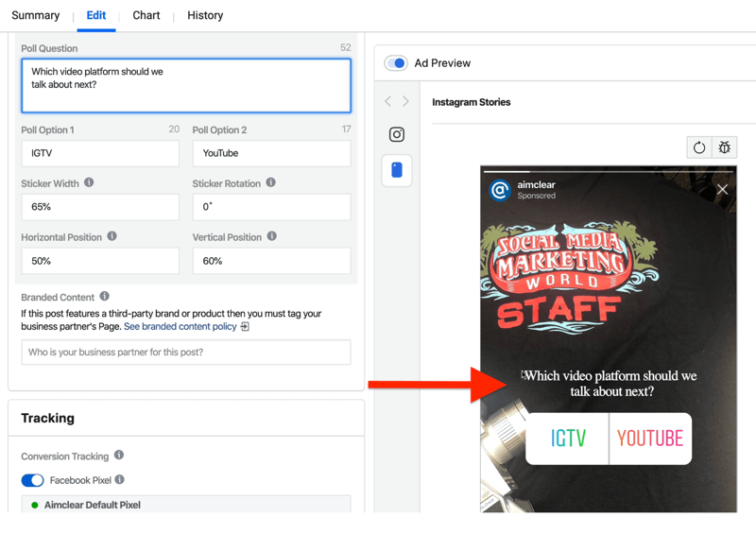
Task: Select the Aimclear Default Pixel row
Action: pos(186,505)
